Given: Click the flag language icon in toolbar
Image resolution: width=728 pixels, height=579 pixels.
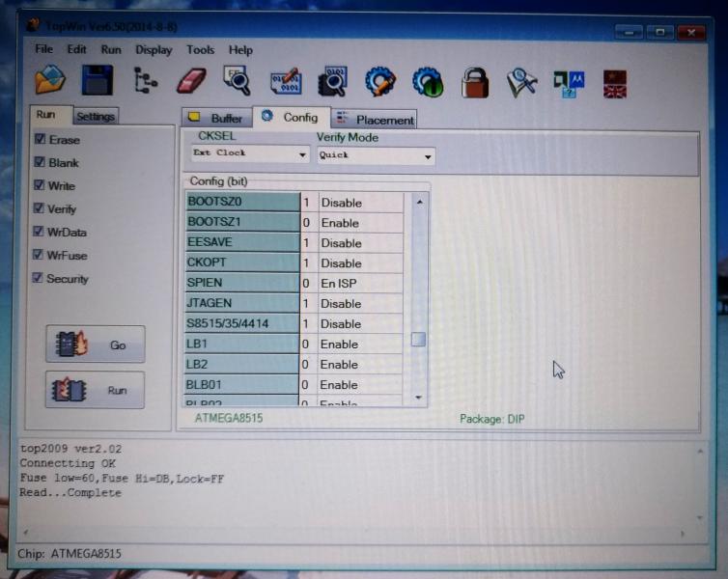Looking at the screenshot, I should 614,83.
